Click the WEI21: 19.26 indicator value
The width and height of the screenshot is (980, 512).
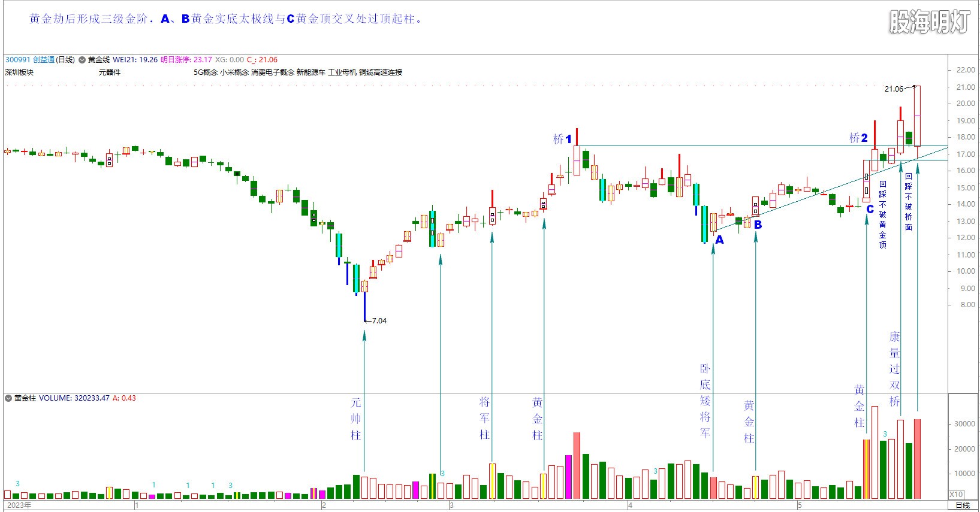(x=135, y=60)
